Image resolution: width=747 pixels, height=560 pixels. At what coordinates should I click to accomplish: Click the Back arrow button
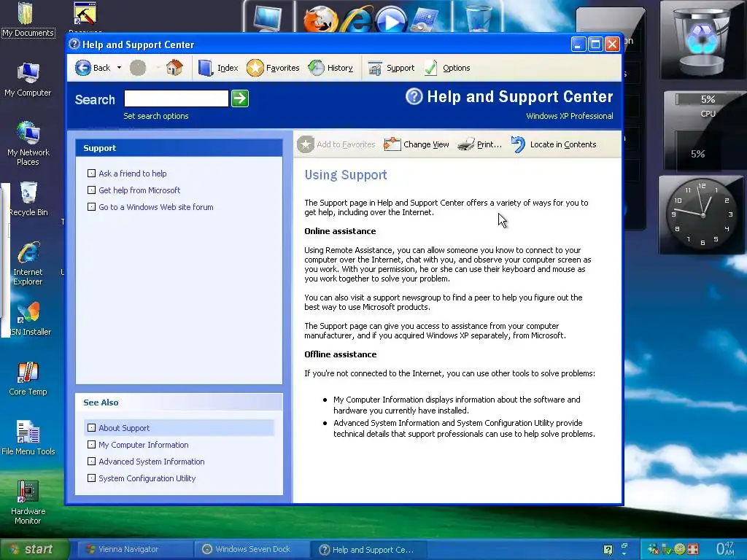tap(83, 68)
